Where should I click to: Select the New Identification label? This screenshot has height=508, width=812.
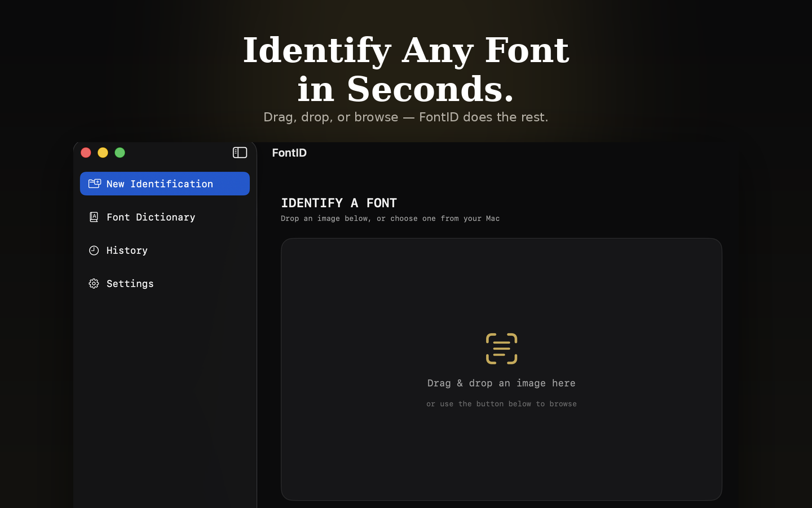coord(160,184)
